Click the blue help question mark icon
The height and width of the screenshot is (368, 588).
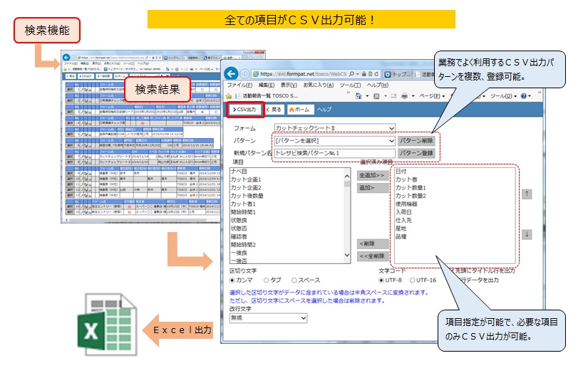pyautogui.click(x=524, y=96)
